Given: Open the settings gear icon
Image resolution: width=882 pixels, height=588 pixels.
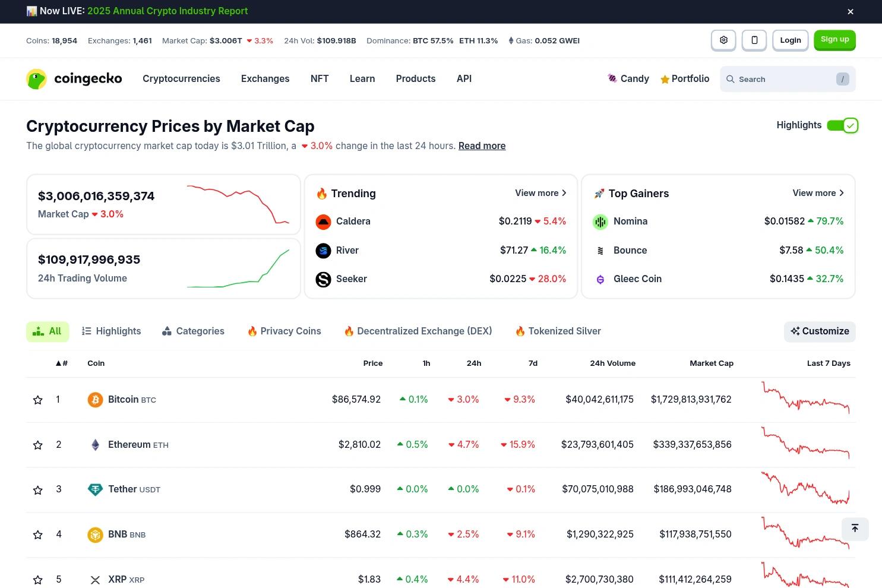Looking at the screenshot, I should (x=723, y=40).
